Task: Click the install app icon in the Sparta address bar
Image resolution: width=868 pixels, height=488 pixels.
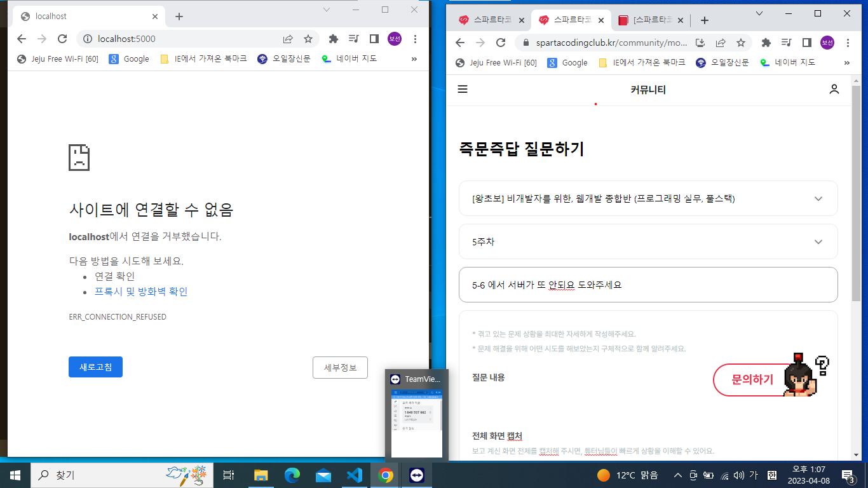Action: (701, 43)
